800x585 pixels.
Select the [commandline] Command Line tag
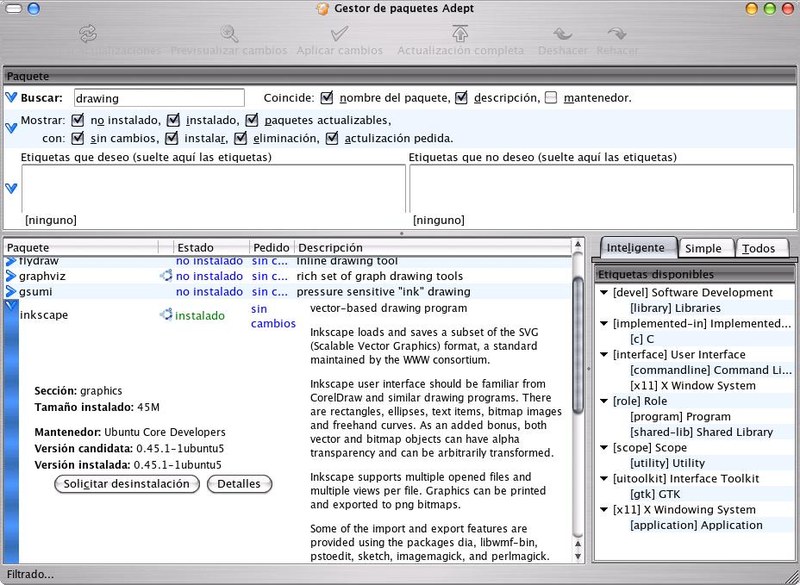point(711,370)
